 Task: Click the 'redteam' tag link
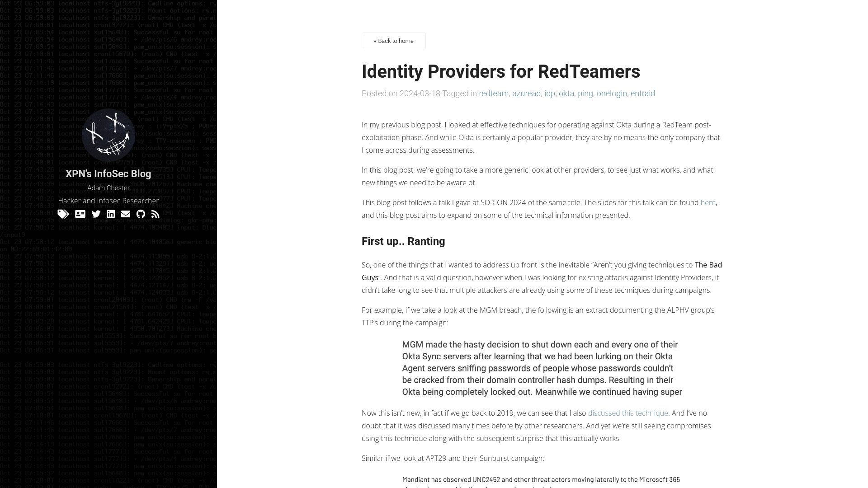[x=494, y=94]
